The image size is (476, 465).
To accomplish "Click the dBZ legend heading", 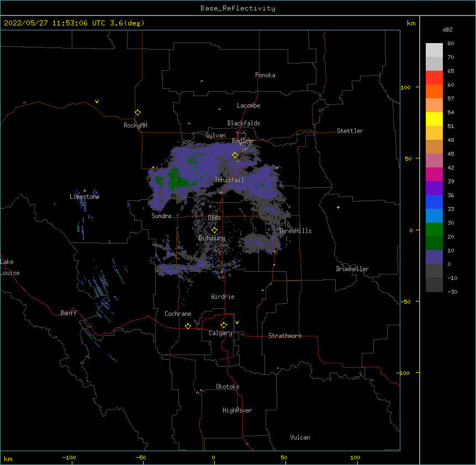I will coord(447,30).
